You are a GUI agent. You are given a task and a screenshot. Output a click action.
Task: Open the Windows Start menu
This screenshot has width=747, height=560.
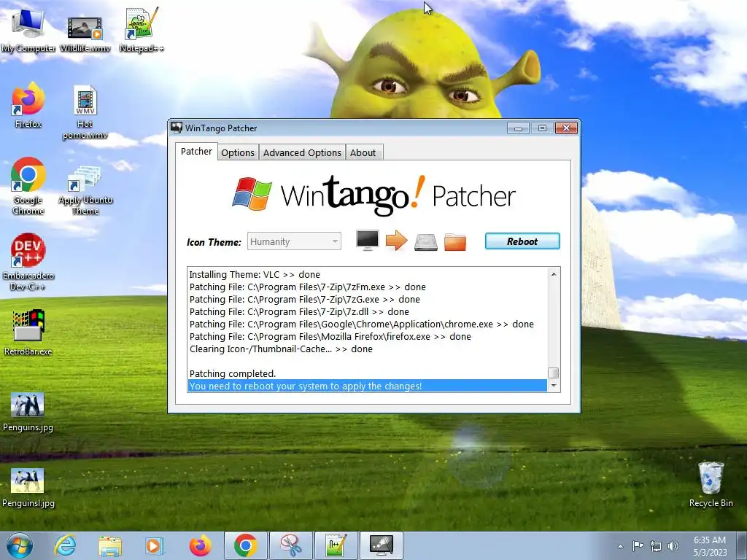tap(19, 545)
